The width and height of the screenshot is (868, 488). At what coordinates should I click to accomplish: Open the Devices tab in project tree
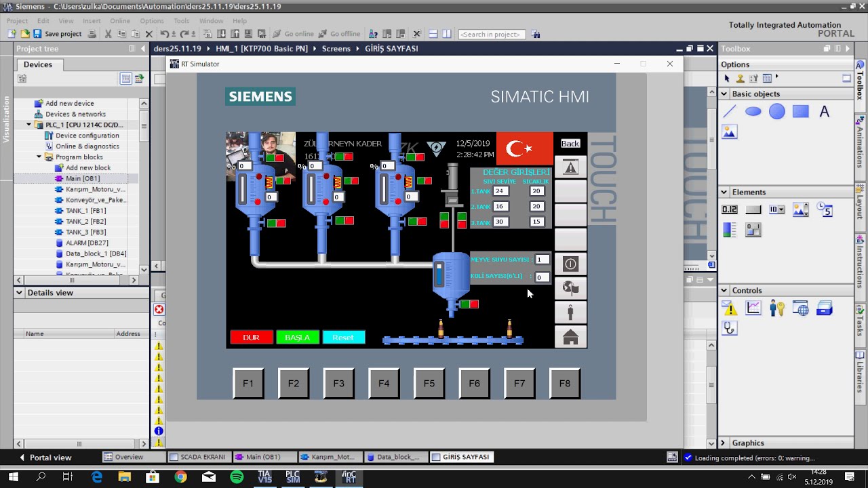coord(38,64)
